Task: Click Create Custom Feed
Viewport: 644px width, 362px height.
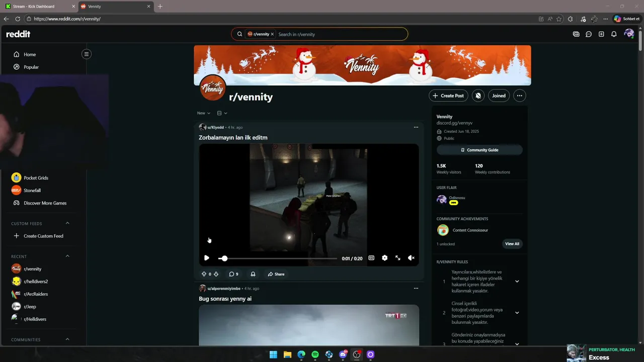Action: tap(43, 236)
